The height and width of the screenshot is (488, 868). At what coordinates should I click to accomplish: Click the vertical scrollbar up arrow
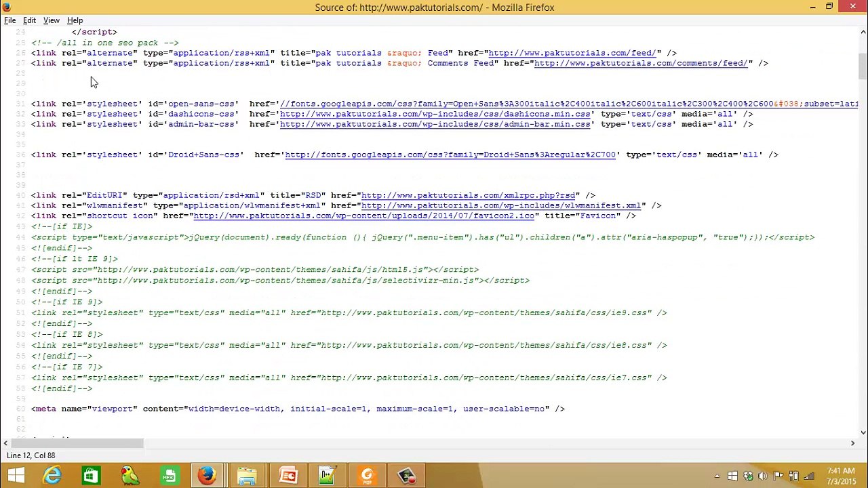[x=863, y=32]
